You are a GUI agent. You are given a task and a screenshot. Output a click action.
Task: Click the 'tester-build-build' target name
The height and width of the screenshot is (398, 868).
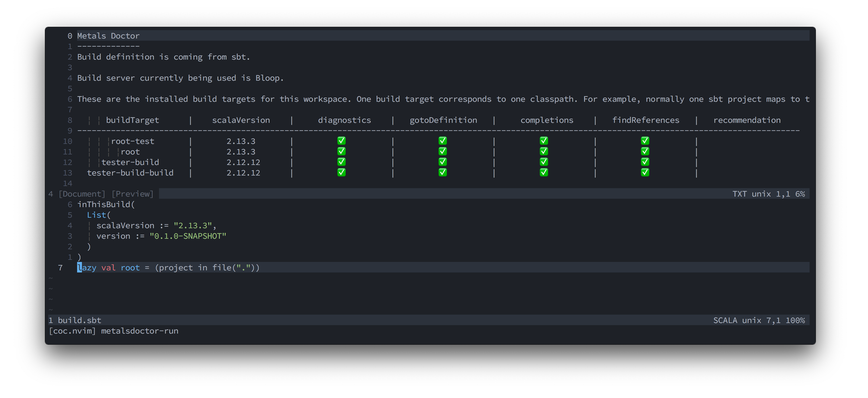pos(130,173)
